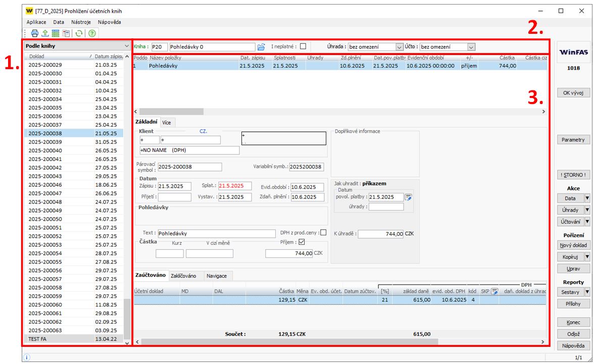Select the Zaúčtováno tab
This screenshot has width=594, height=364.
click(151, 275)
